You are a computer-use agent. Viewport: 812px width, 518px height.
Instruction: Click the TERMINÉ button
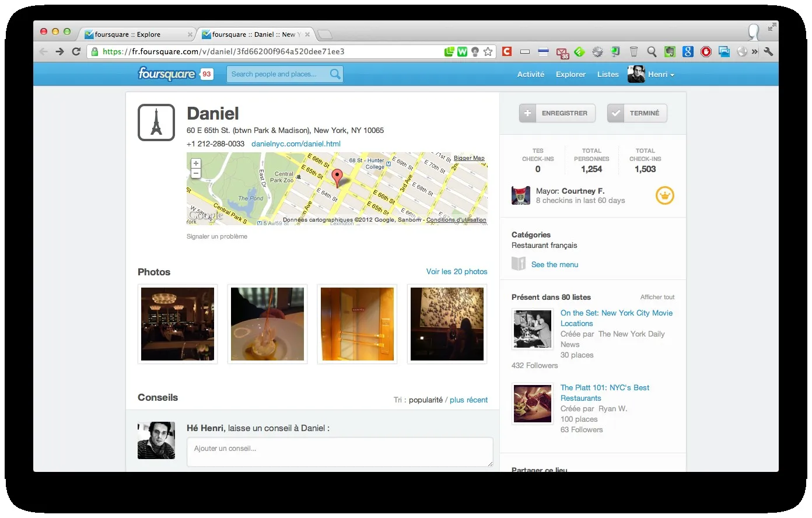[x=637, y=113]
